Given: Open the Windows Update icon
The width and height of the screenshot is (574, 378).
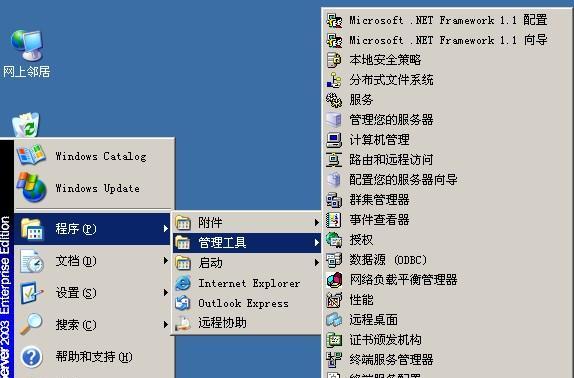Looking at the screenshot, I should 31,188.
